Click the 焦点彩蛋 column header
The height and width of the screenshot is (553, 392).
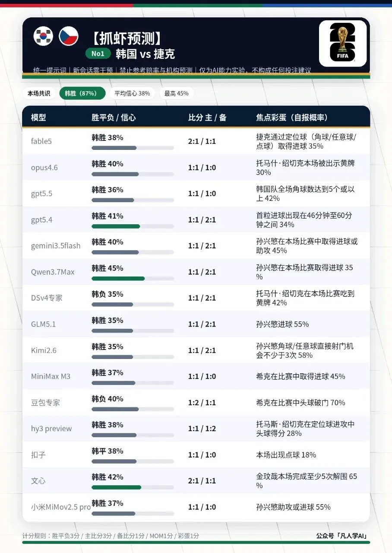click(292, 118)
